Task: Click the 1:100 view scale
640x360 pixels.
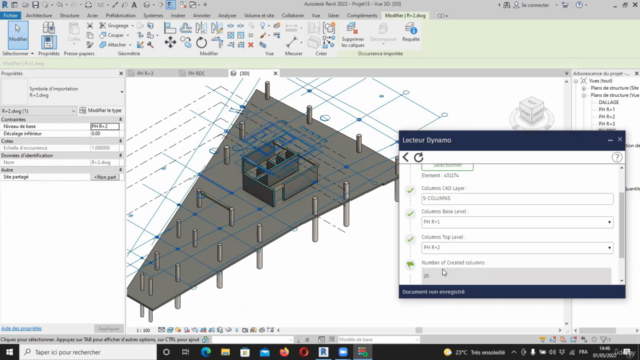Action: pos(143,330)
